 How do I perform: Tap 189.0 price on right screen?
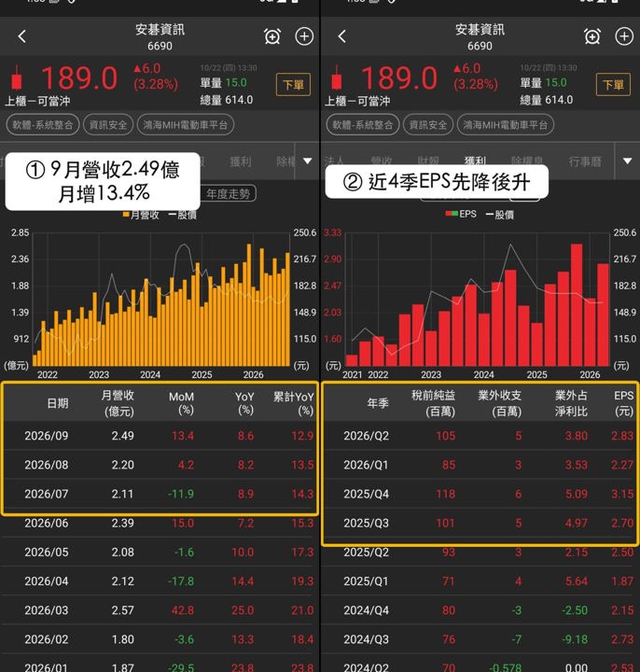tap(398, 78)
